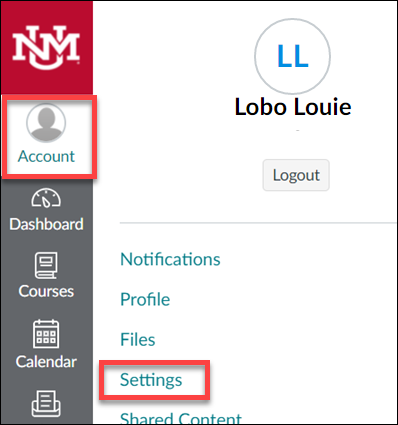Open the Dashboard speedometer icon

(46, 198)
